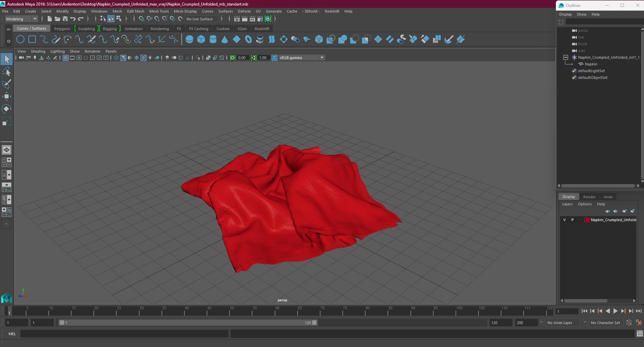The image size is (644, 347).
Task: Open the viewport Shading menu
Action: click(38, 52)
